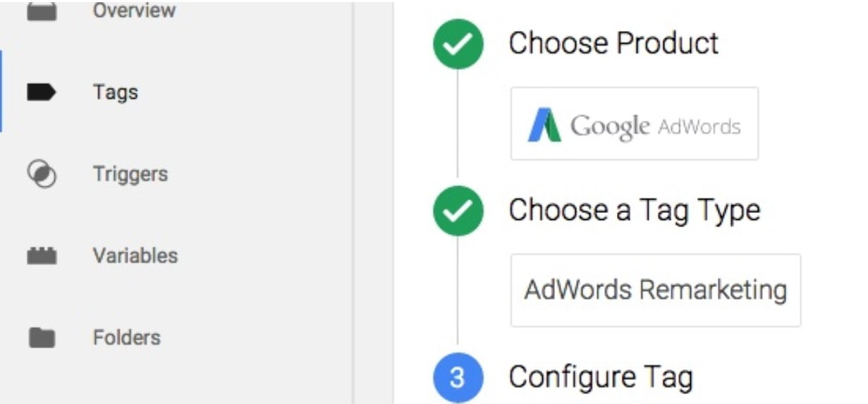The width and height of the screenshot is (868, 404).
Task: Expand the Choose a Tag Type step
Action: (x=635, y=210)
